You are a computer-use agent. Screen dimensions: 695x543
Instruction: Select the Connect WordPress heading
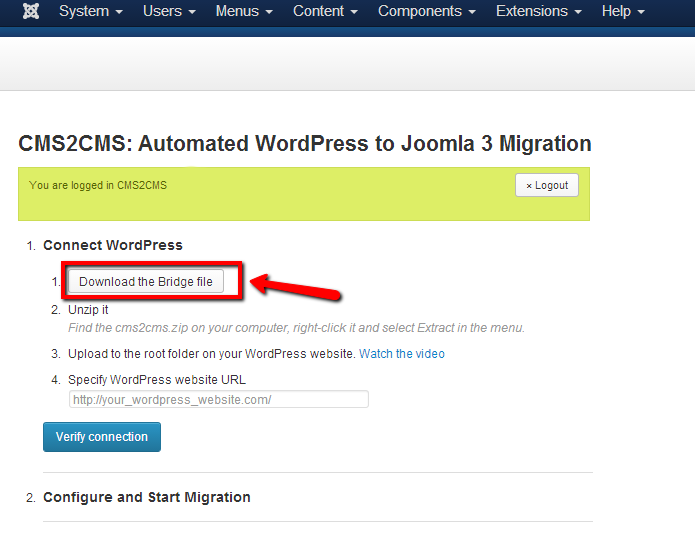coord(113,245)
